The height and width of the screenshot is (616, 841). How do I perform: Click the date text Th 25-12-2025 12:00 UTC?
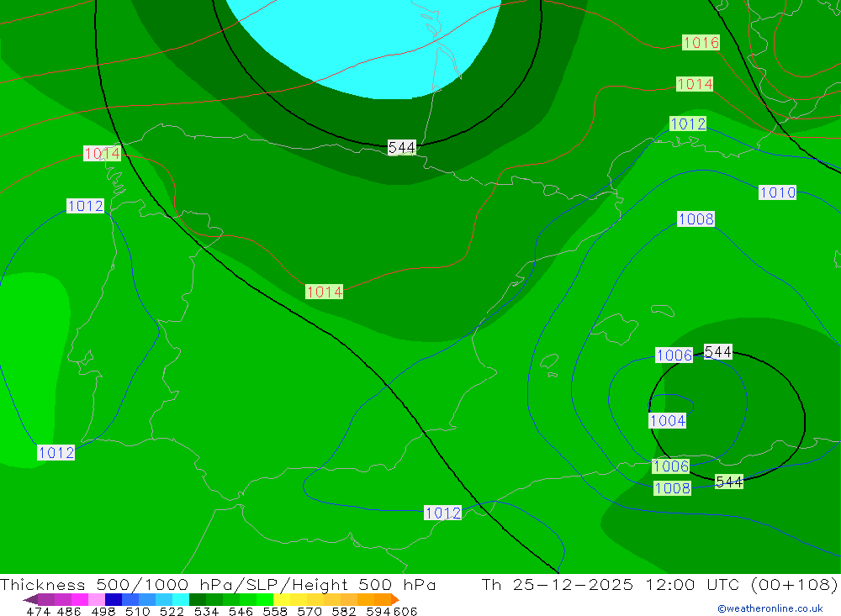coord(611,584)
